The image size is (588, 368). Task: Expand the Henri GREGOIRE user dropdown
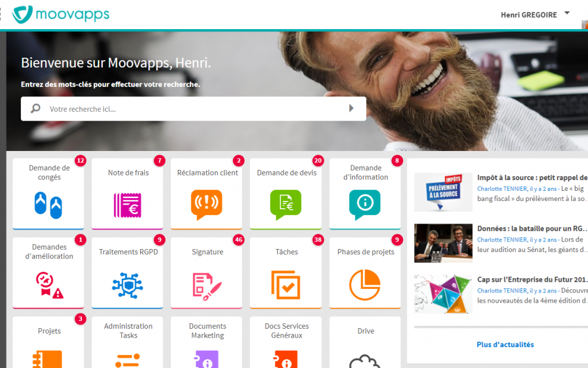[x=567, y=13]
